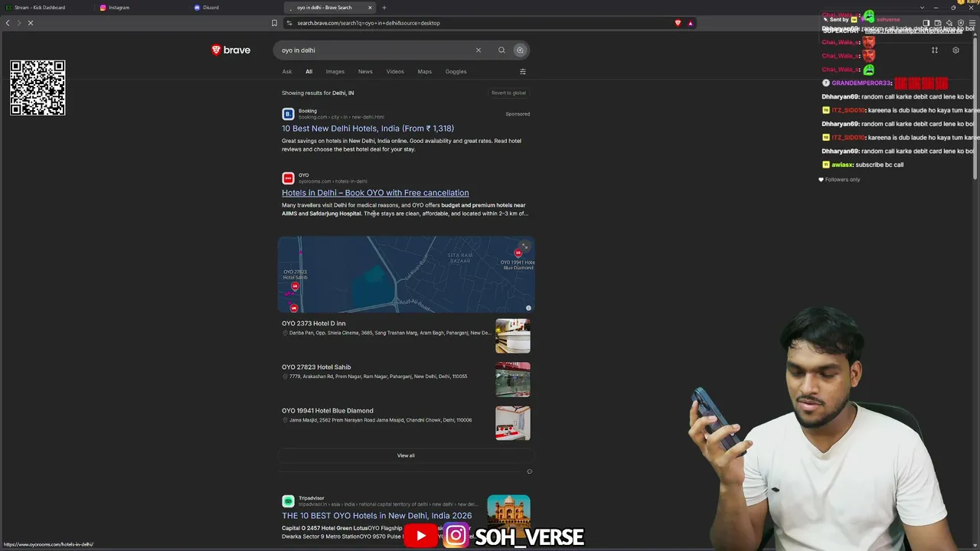The width and height of the screenshot is (980, 551).
Task: Click the Brave logo
Action: pos(231,51)
